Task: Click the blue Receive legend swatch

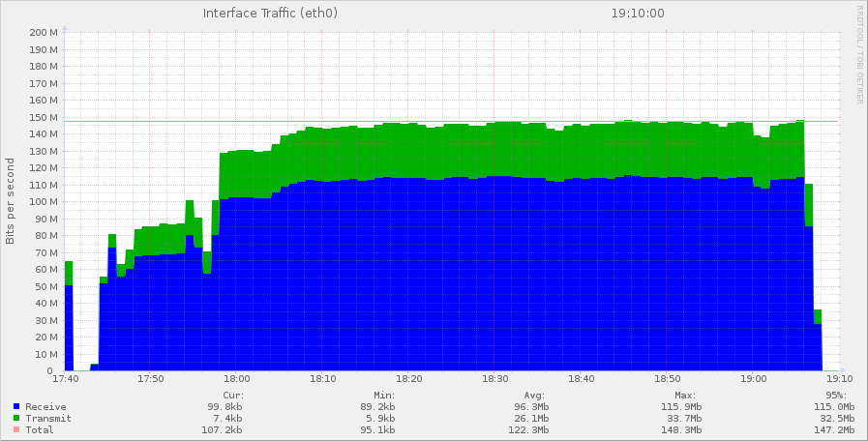Action: pyautogui.click(x=16, y=407)
